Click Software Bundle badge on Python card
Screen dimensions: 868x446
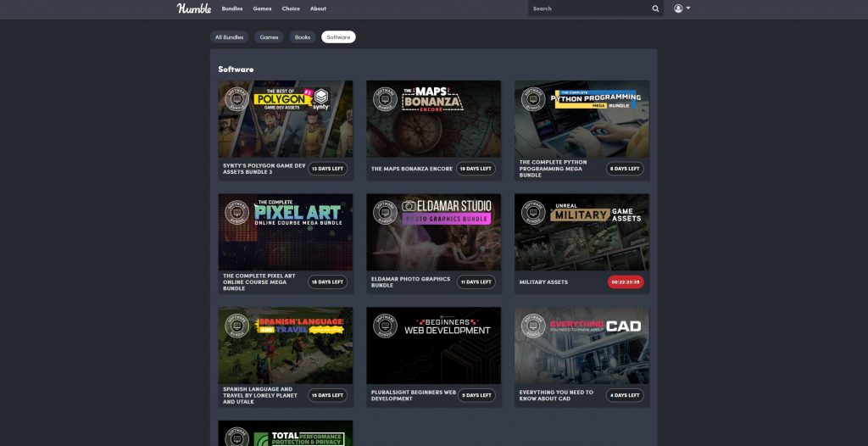point(533,99)
